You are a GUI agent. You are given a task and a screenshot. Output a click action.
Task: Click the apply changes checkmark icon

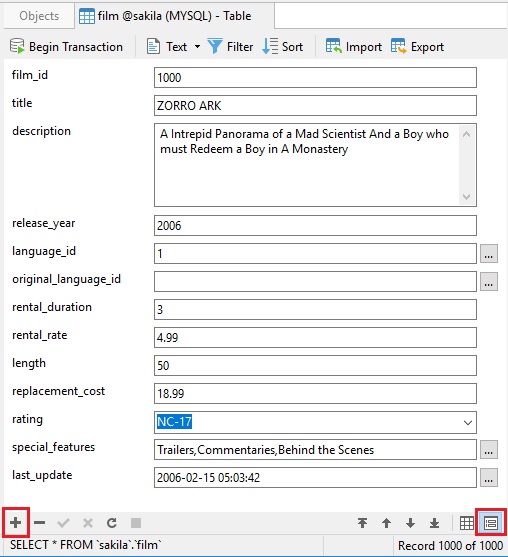(63, 523)
